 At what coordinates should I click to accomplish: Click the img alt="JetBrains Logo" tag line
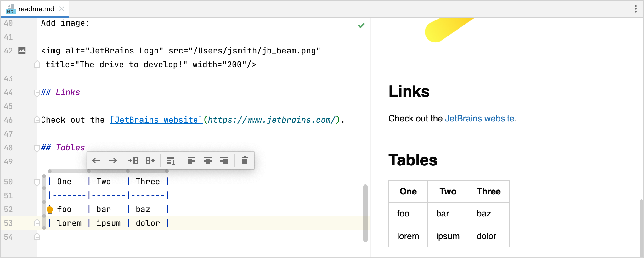[x=181, y=51]
